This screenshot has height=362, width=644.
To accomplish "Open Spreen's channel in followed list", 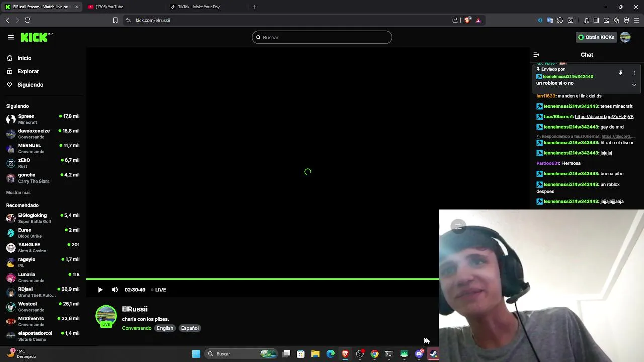I will (x=43, y=119).
